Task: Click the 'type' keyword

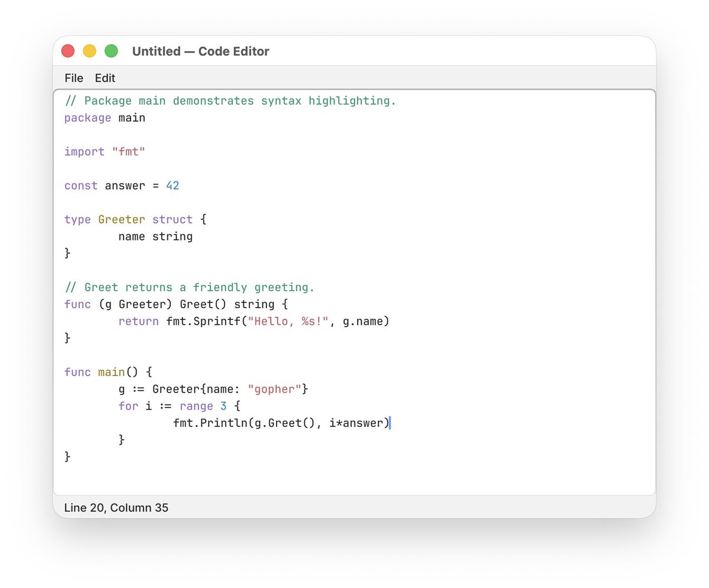Action: [78, 220]
